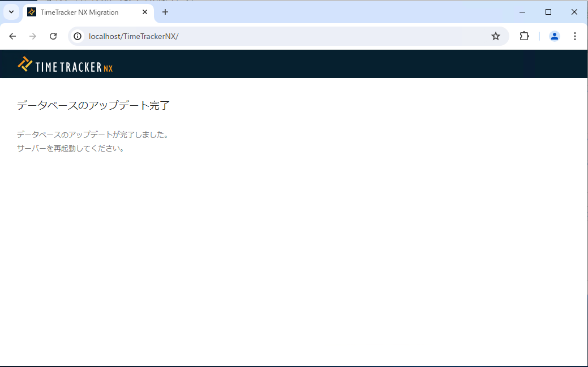Image resolution: width=588 pixels, height=367 pixels.
Task: Click the データベースのアップデートが完了しました message
Action: coord(93,135)
